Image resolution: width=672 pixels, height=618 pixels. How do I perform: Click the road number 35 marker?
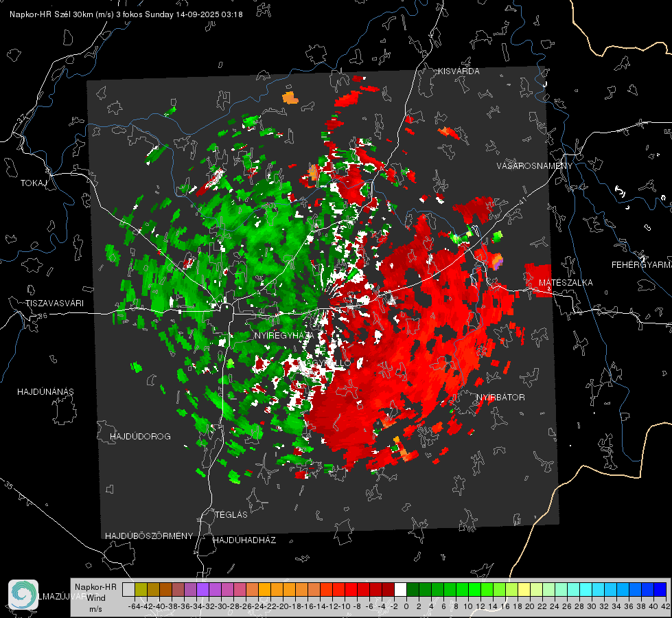8,485
